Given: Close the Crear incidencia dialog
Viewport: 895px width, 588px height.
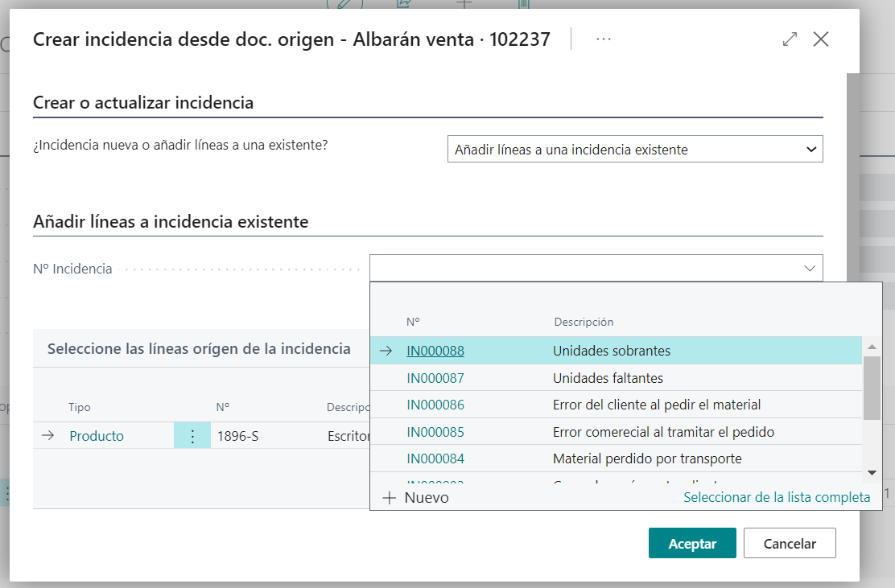Looking at the screenshot, I should pyautogui.click(x=821, y=39).
